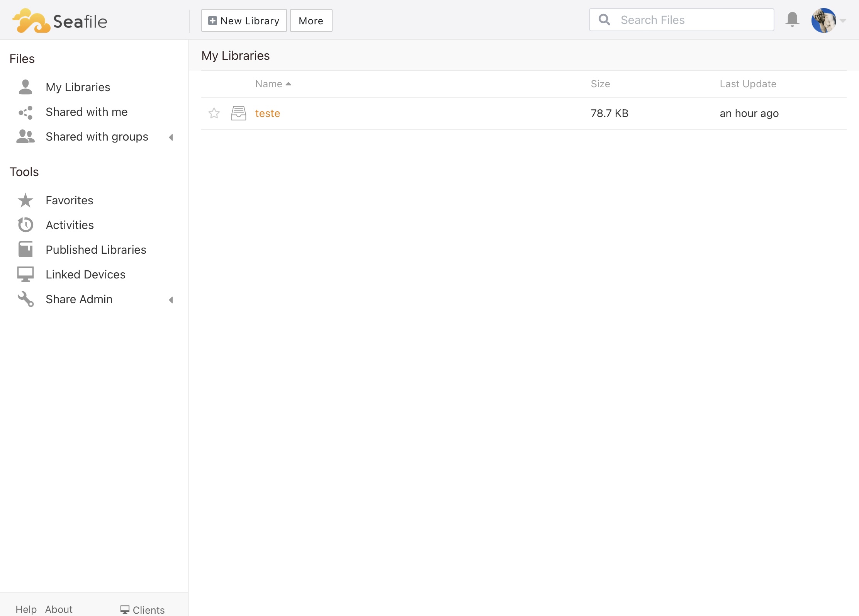Click the New Library button
Viewport: 859px width, 616px height.
click(244, 20)
